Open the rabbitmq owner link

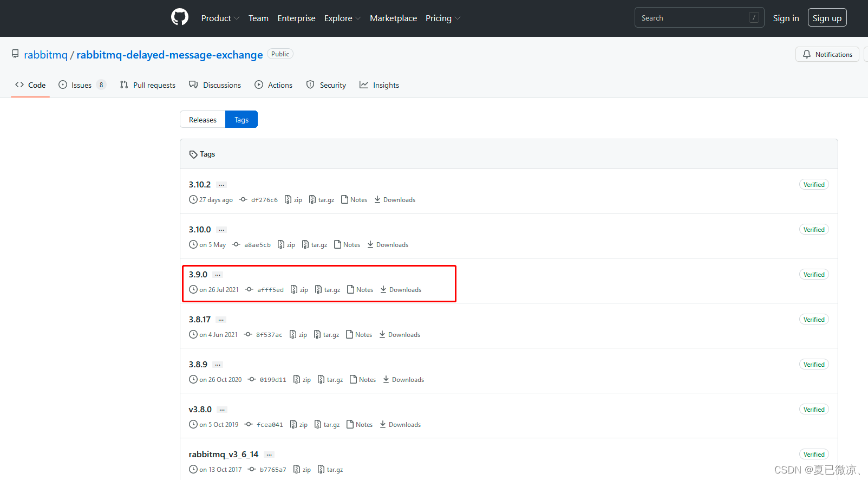click(45, 55)
